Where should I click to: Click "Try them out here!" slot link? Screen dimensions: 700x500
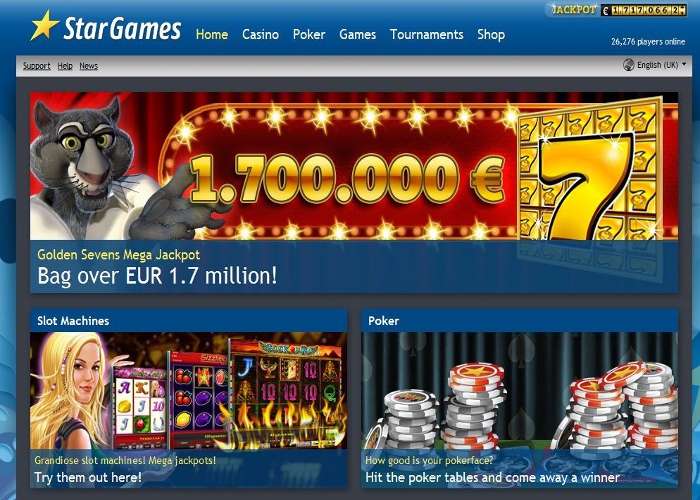tap(88, 477)
